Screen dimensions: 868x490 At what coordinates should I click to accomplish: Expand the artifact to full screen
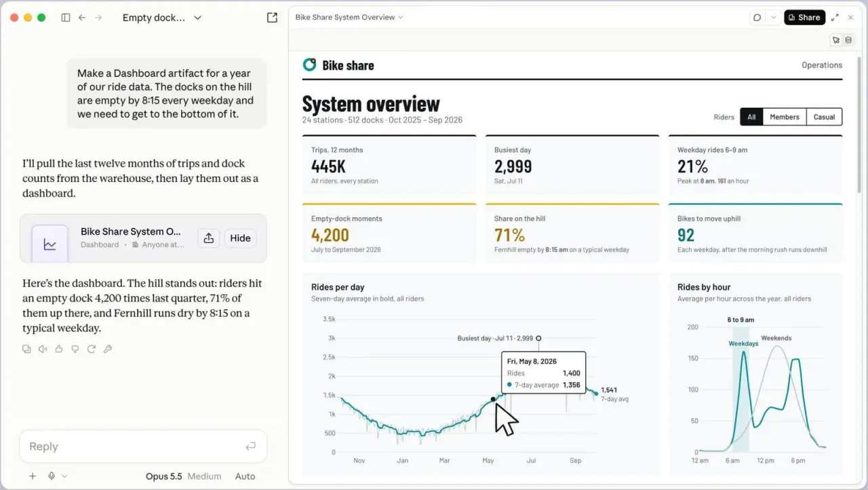point(835,18)
